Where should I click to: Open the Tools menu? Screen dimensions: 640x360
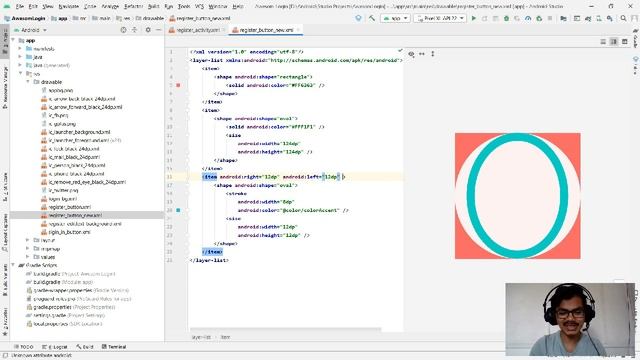pyautogui.click(x=184, y=7)
